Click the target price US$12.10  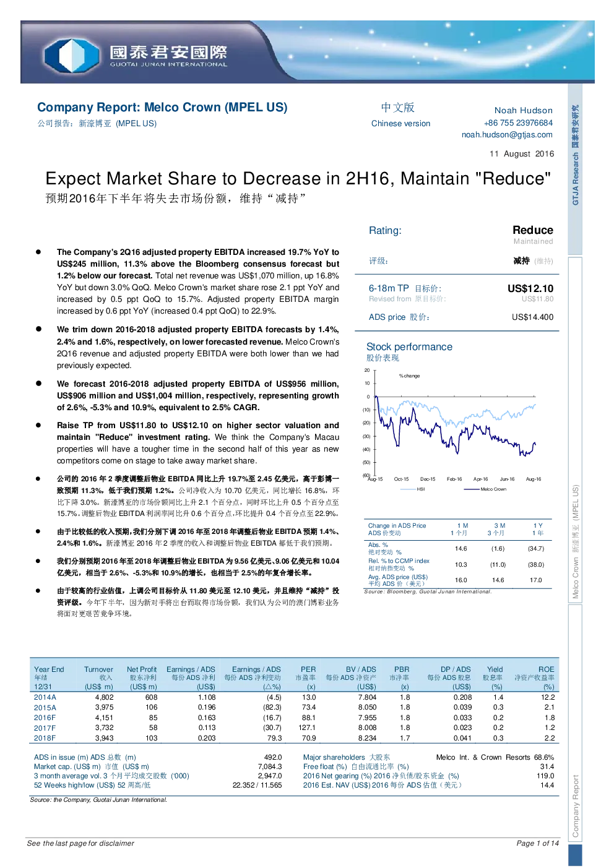tap(530, 288)
